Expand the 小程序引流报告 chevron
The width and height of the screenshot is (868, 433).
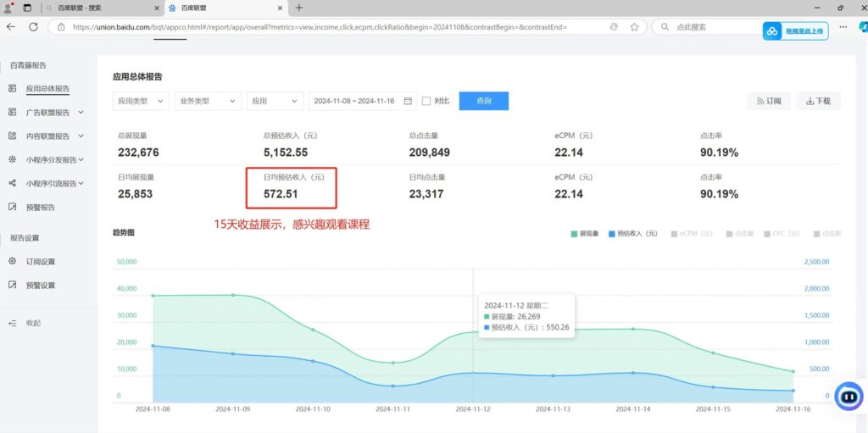(81, 183)
